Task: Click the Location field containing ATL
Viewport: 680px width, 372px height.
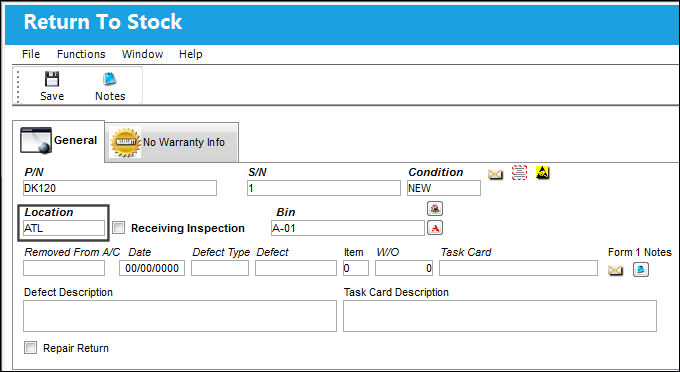Action: (x=64, y=228)
